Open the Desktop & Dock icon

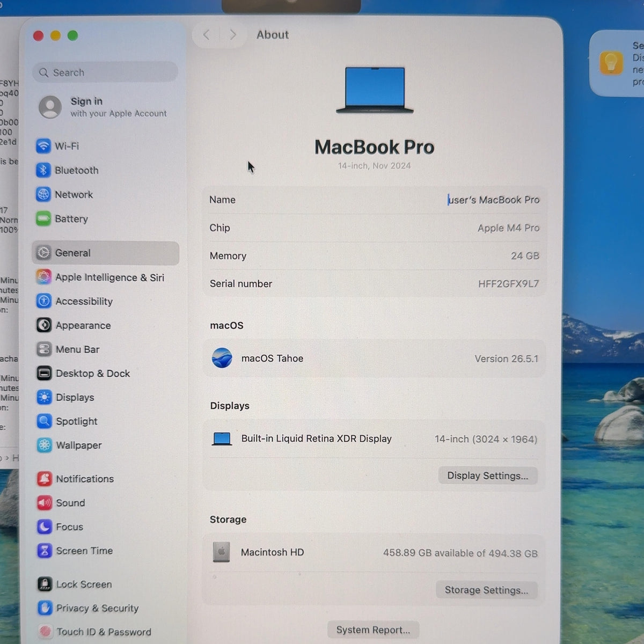pos(44,373)
